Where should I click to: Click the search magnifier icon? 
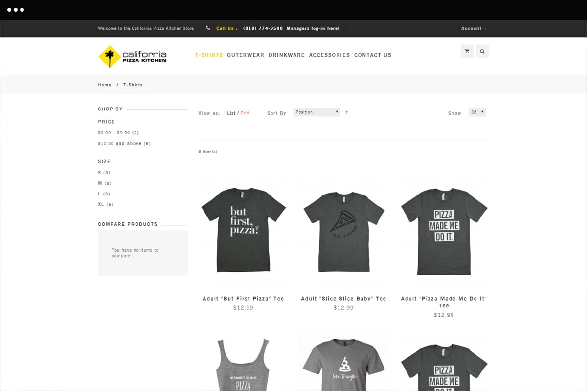tap(482, 51)
